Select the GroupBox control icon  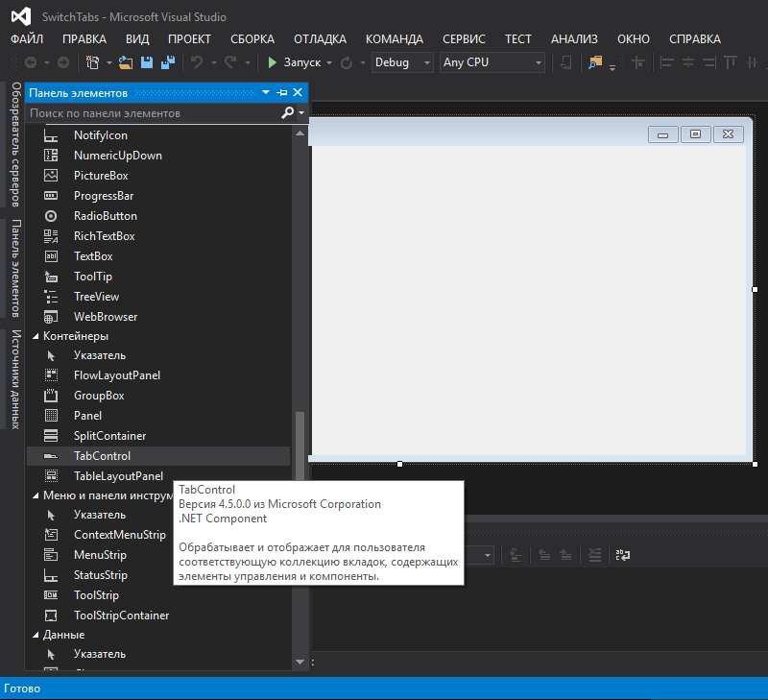click(x=51, y=396)
